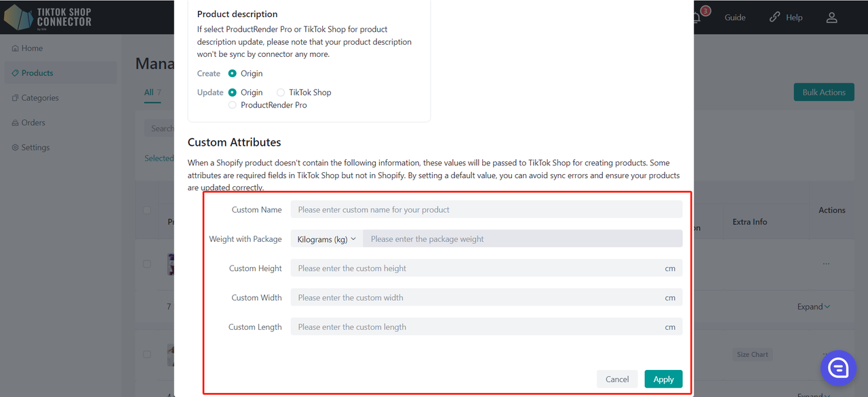The height and width of the screenshot is (397, 868).
Task: Click the Custom Width input field
Action: pyautogui.click(x=487, y=297)
